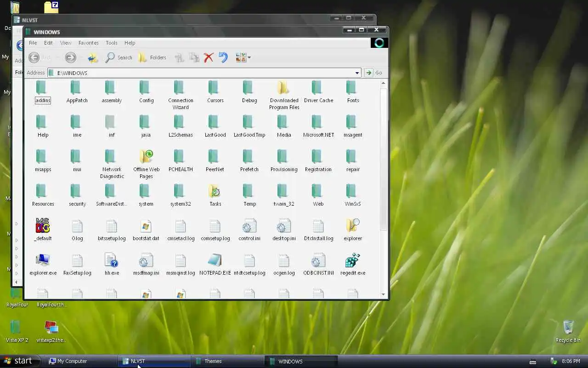Click the WINDOWS taskbar button

click(x=301, y=361)
